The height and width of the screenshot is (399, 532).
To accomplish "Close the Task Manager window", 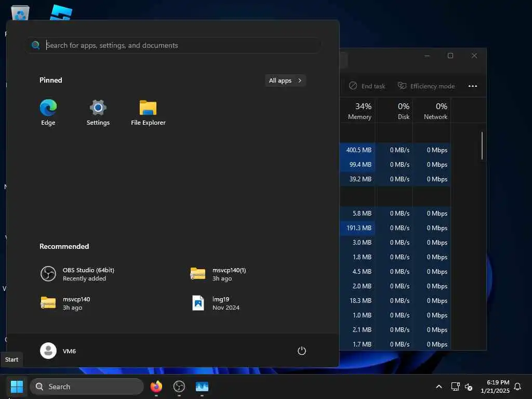I will click(x=474, y=56).
